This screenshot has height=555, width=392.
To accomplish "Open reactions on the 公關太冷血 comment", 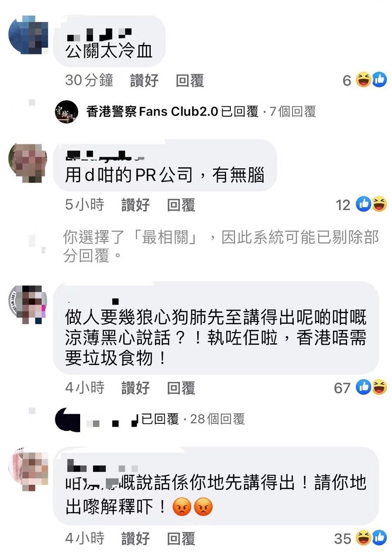I will pos(365,80).
